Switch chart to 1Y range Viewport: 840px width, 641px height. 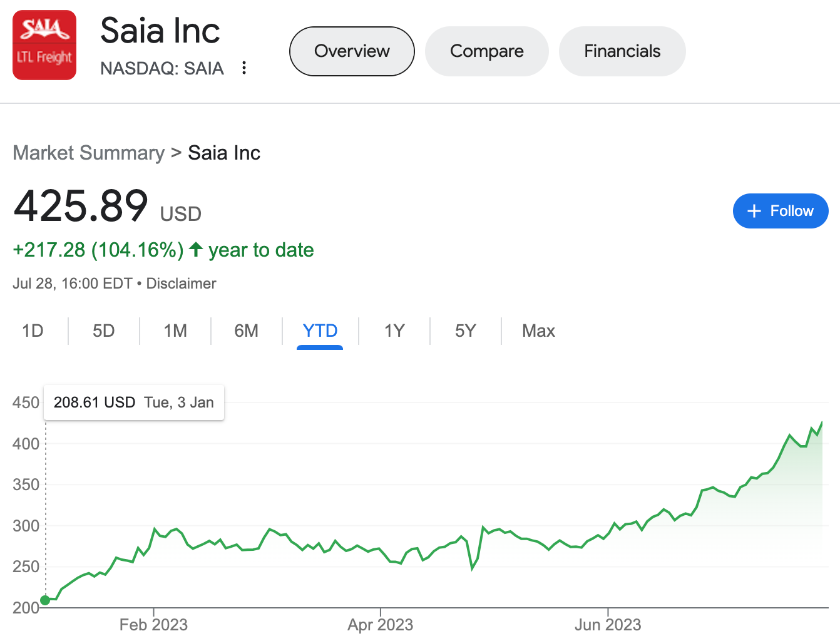(394, 331)
